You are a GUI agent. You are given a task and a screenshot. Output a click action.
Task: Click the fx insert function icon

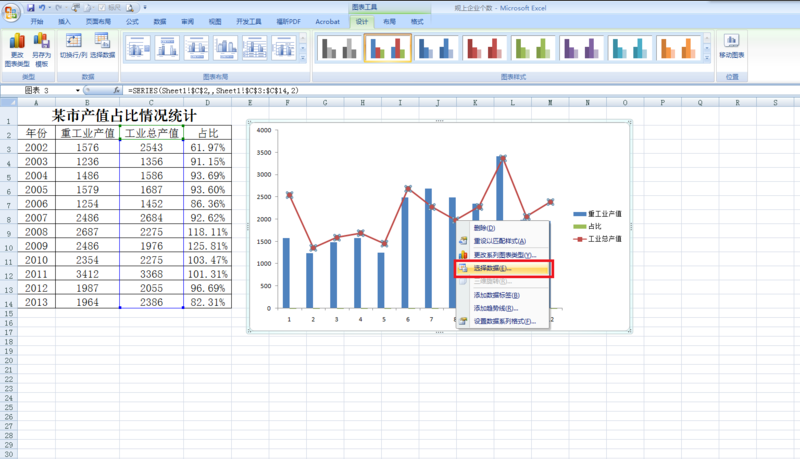(x=116, y=90)
